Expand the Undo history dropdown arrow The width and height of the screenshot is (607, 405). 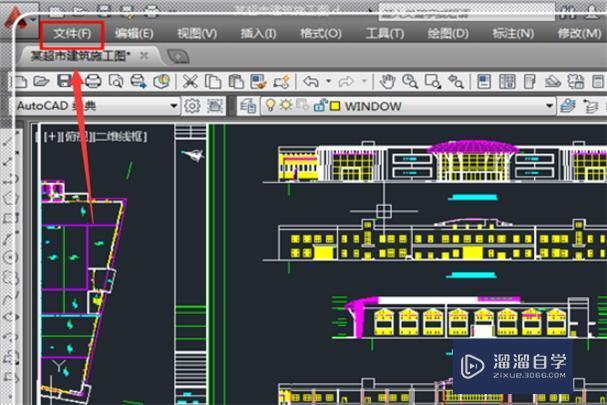point(329,81)
